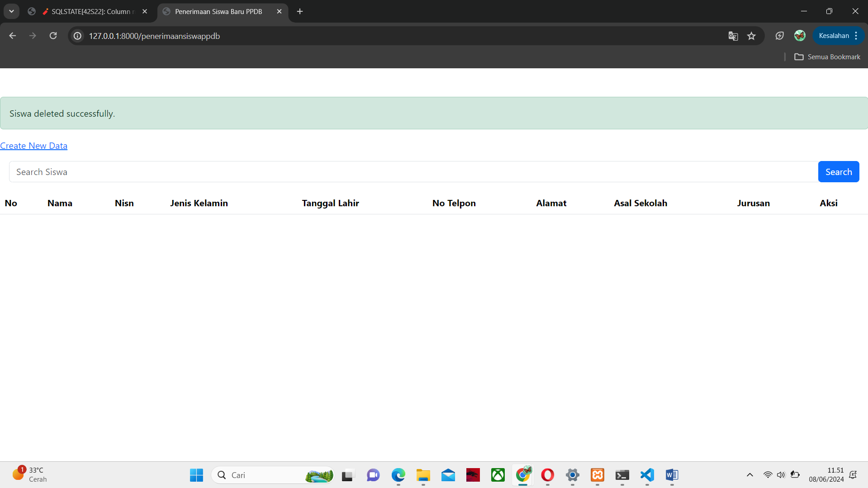Open the tab search dropdown arrow
The image size is (868, 488).
[12, 11]
